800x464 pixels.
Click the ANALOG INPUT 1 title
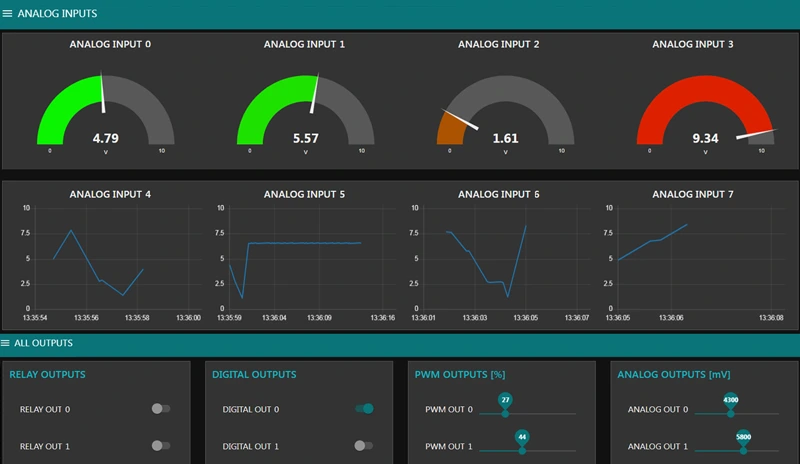(304, 44)
